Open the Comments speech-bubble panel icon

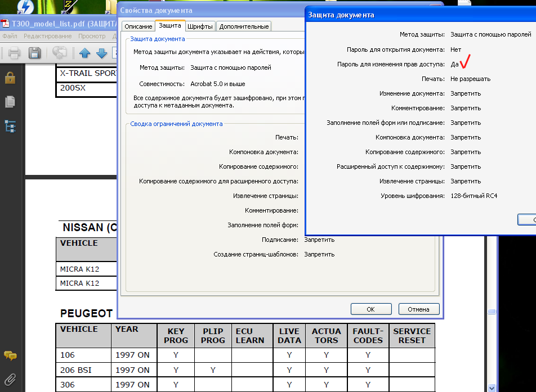click(10, 356)
